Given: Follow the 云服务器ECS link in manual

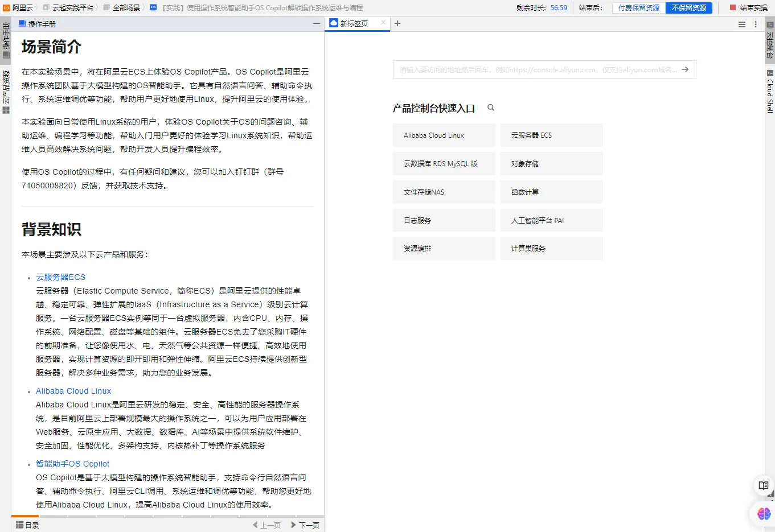Looking at the screenshot, I should 60,277.
